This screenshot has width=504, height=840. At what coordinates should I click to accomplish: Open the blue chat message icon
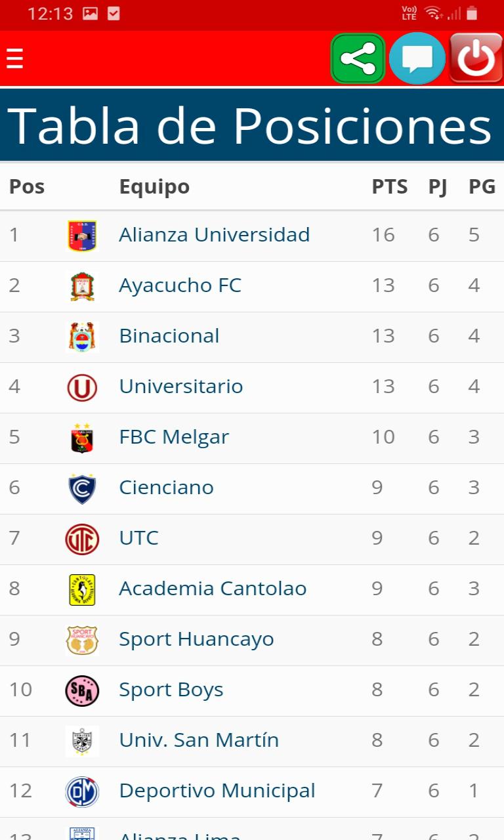(417, 58)
